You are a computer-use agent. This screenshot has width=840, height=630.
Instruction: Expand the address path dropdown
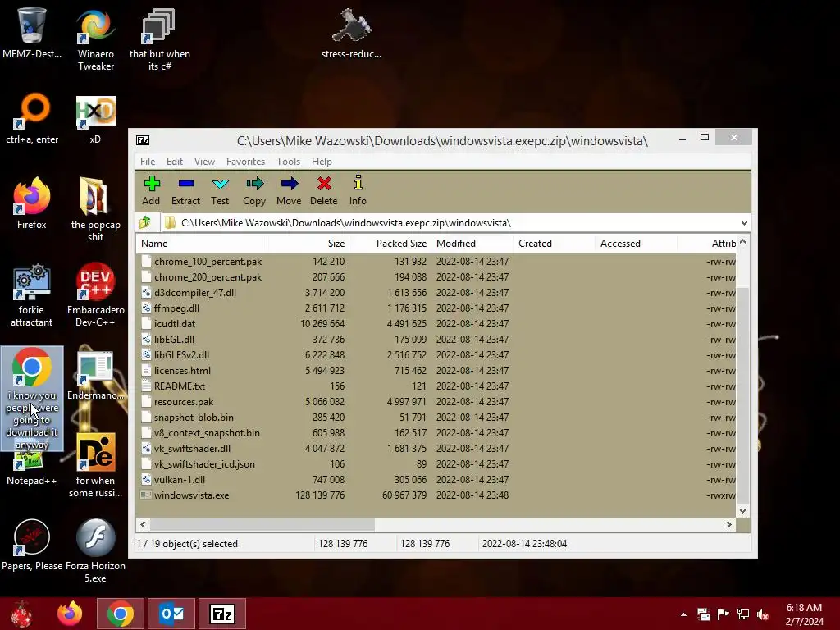tap(744, 223)
